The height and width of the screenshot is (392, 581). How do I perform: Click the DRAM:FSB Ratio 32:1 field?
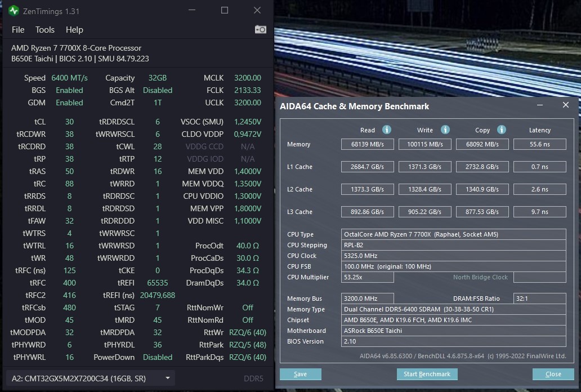539,299
